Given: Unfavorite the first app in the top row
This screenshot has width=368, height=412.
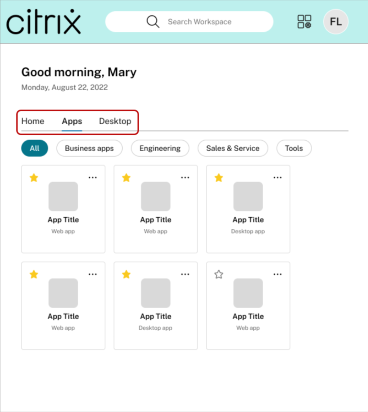Looking at the screenshot, I should 34,178.
